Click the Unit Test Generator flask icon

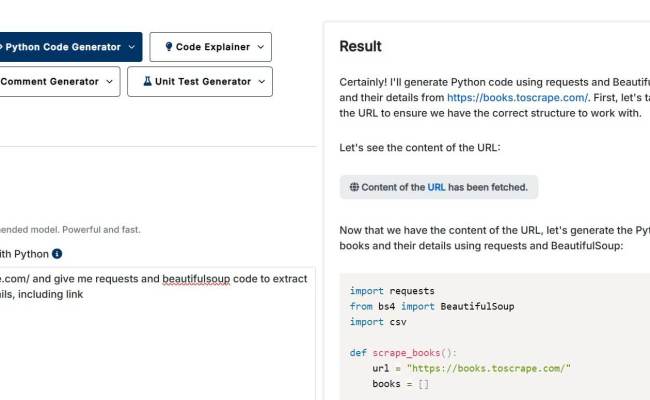(147, 81)
